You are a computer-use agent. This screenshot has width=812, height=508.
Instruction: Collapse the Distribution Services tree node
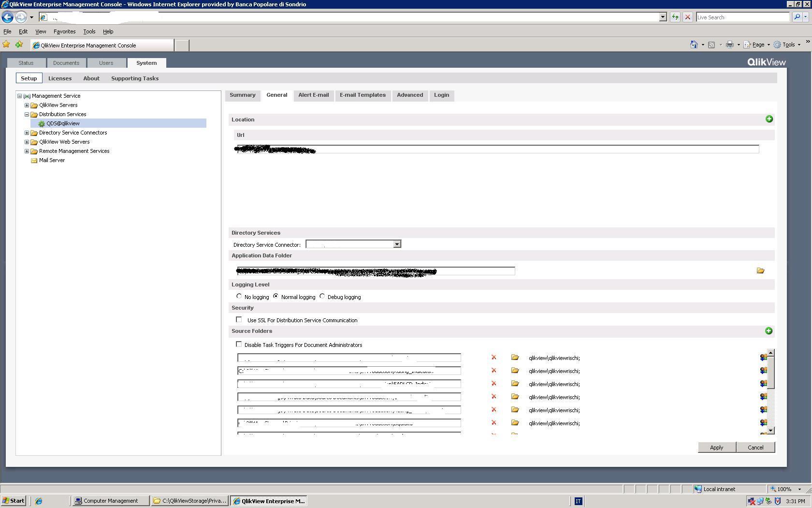tap(27, 114)
